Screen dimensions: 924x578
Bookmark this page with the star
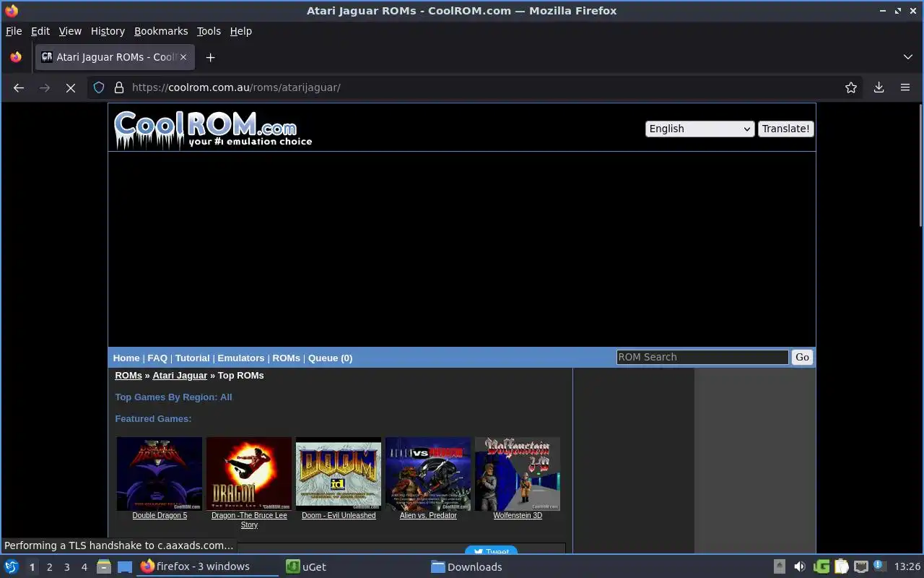(x=851, y=87)
